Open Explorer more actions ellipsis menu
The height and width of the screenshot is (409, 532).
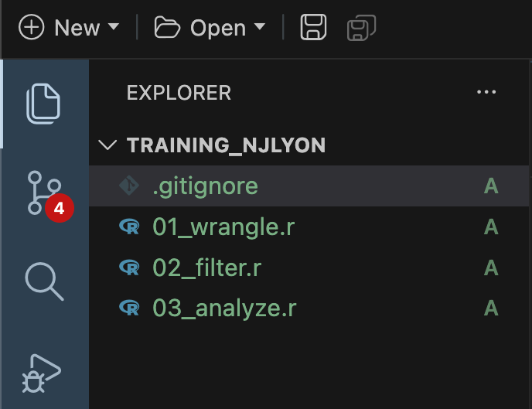[486, 93]
